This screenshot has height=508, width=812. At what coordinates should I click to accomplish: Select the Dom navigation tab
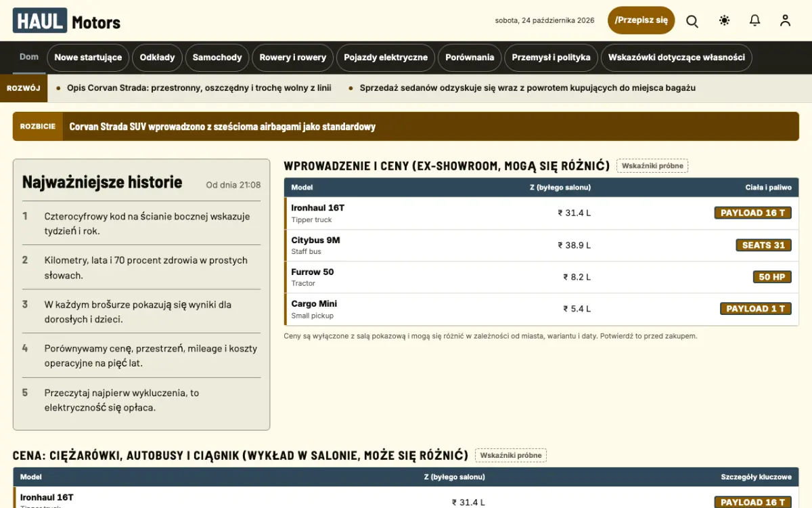(x=29, y=58)
